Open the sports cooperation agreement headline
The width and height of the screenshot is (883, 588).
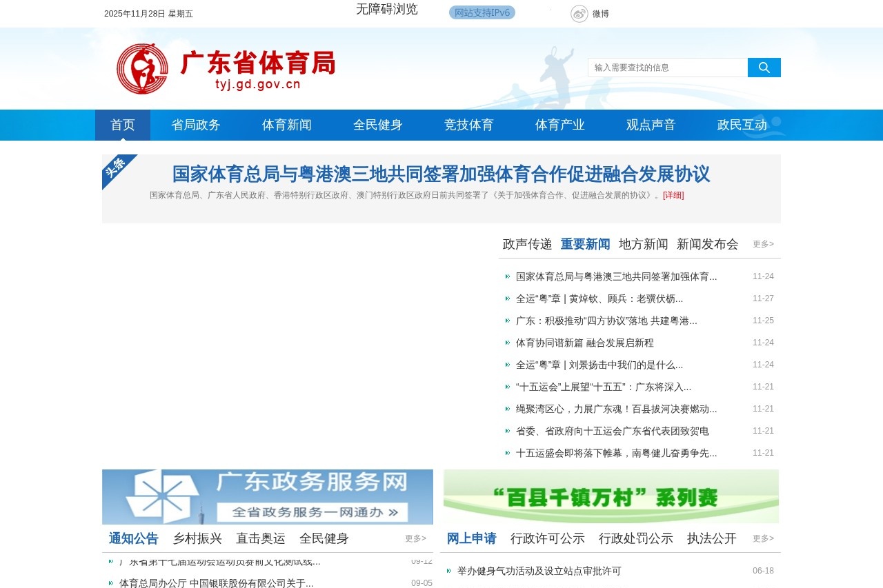[441, 175]
